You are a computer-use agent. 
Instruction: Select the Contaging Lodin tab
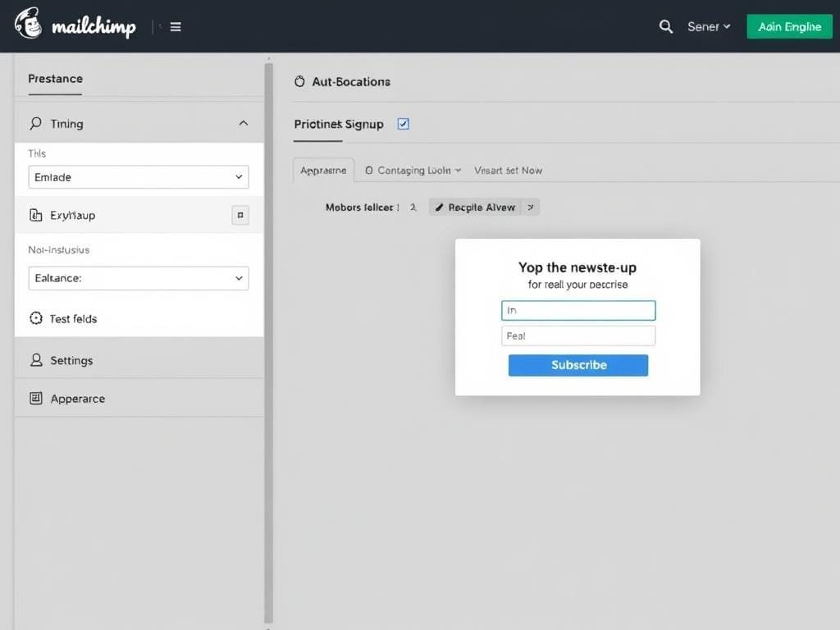412,170
